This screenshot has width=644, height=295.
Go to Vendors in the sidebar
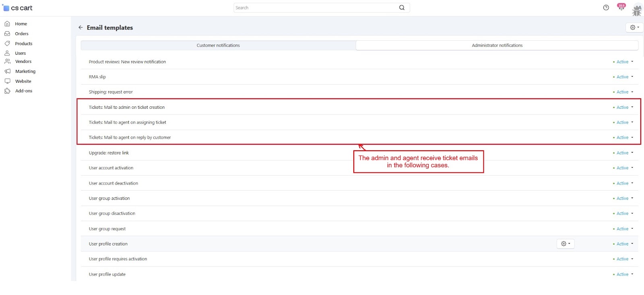pos(23,62)
